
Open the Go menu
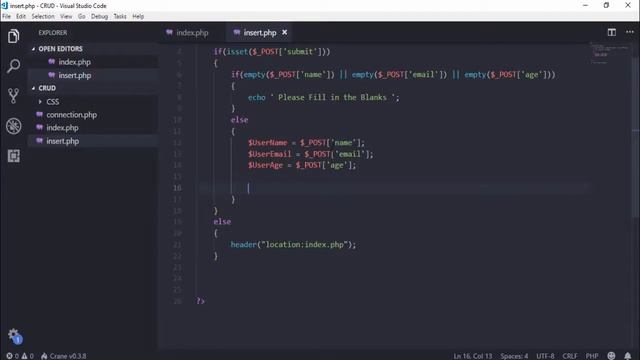pyautogui.click(x=82, y=16)
